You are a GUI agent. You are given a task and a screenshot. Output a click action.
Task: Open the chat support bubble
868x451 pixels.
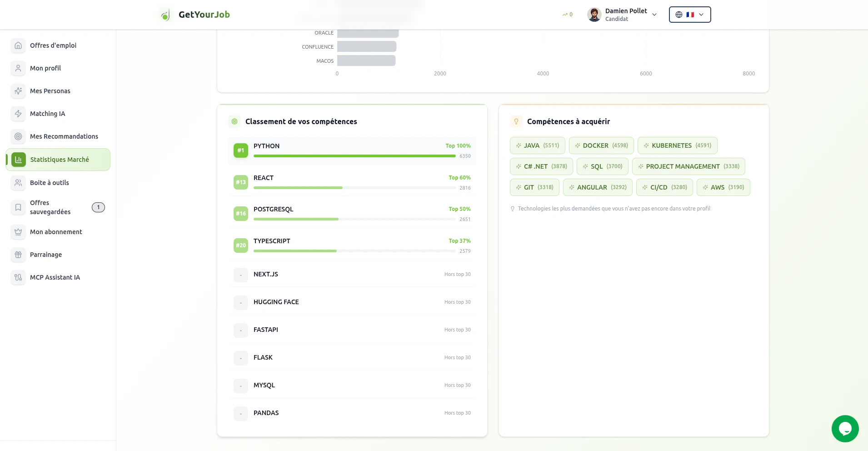point(844,428)
